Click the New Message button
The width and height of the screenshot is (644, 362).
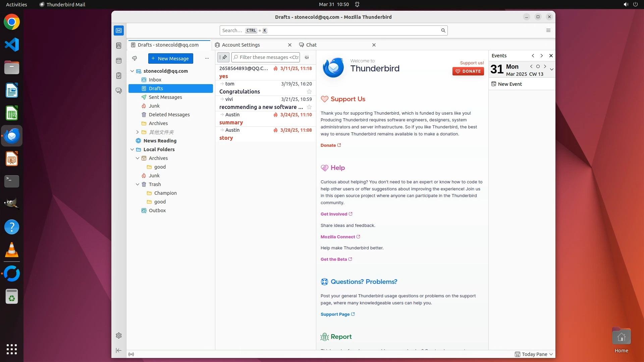(170, 58)
